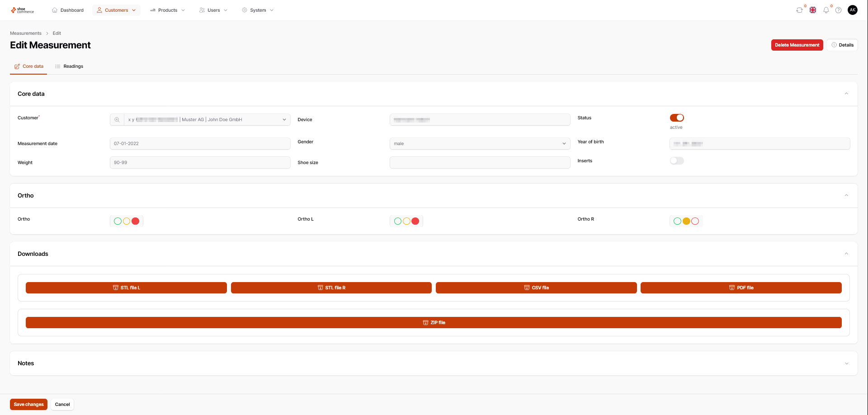The image size is (868, 415).
Task: Download the CSV file
Action: tap(536, 288)
